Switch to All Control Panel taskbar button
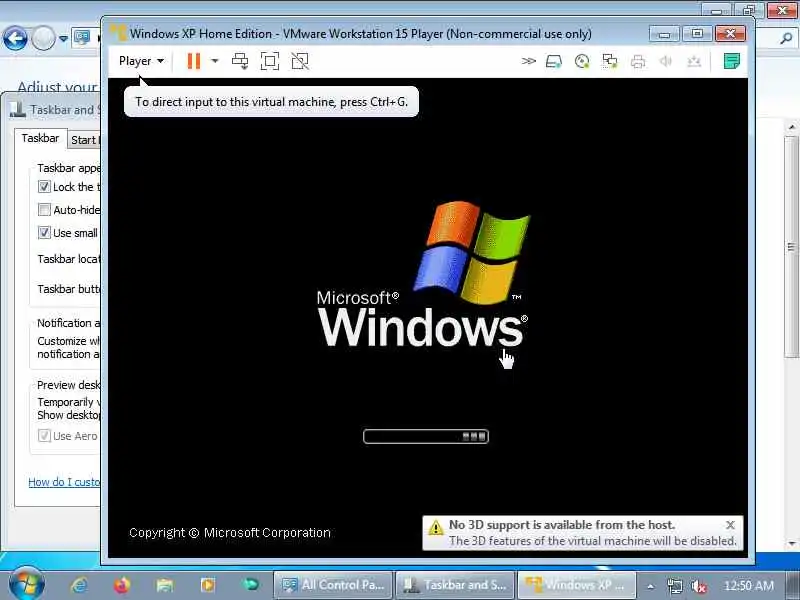The width and height of the screenshot is (800, 600). pyautogui.click(x=333, y=585)
